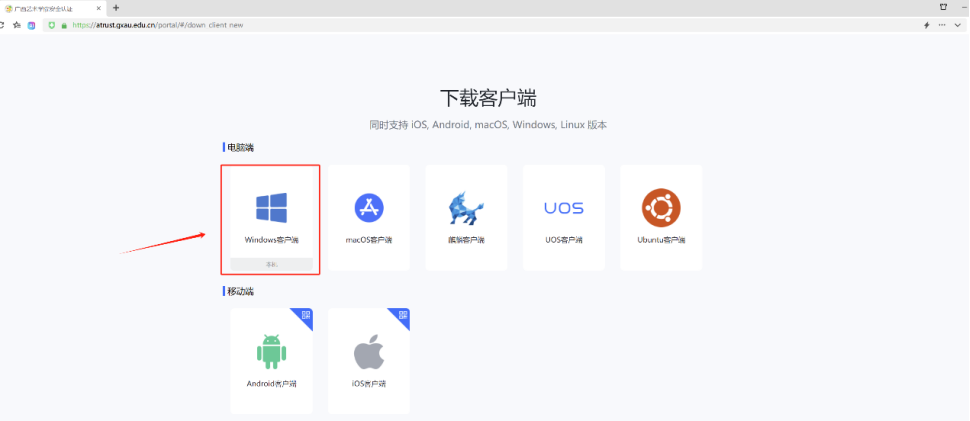Viewport: 970px width, 421px height.
Task: Click the grey download button under Windows客户端
Action: [x=271, y=264]
